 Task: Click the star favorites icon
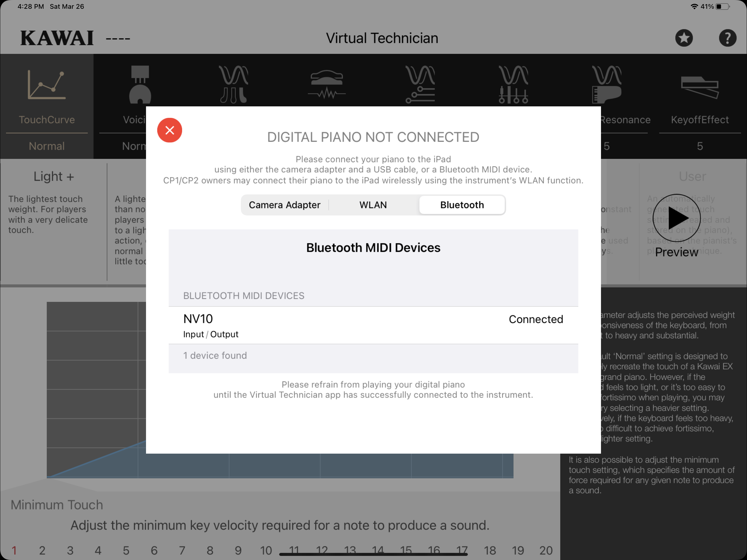point(684,38)
